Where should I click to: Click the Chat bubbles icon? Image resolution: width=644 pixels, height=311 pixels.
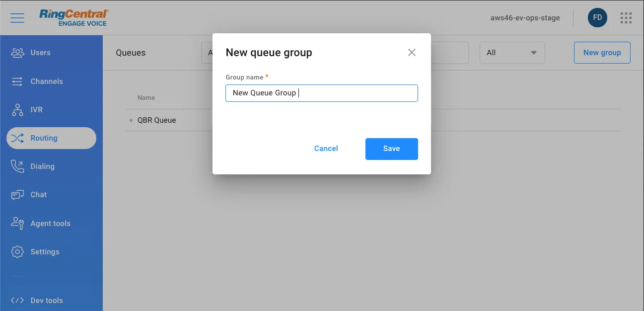coord(17,195)
